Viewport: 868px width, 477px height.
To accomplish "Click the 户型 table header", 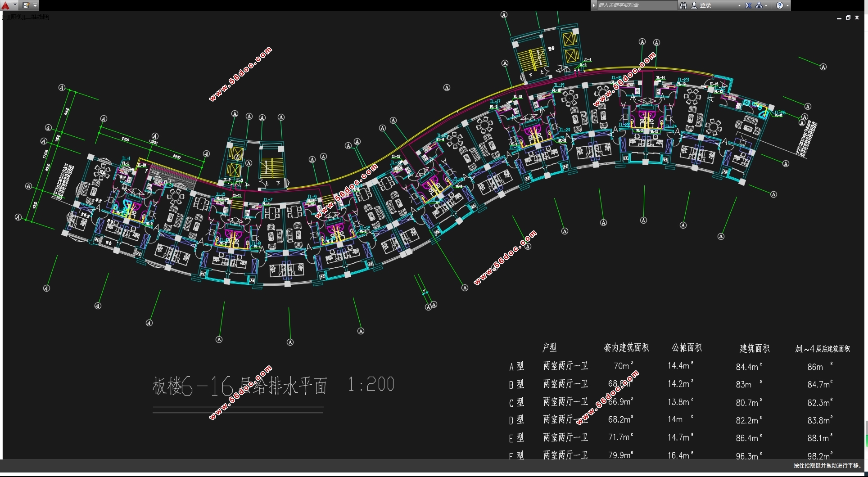I will pyautogui.click(x=550, y=347).
